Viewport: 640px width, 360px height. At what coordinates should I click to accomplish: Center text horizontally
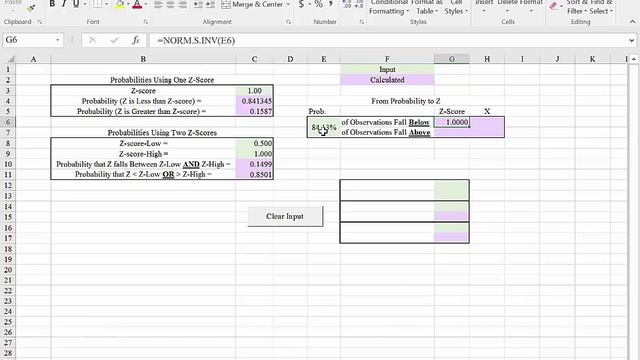[170, 4]
